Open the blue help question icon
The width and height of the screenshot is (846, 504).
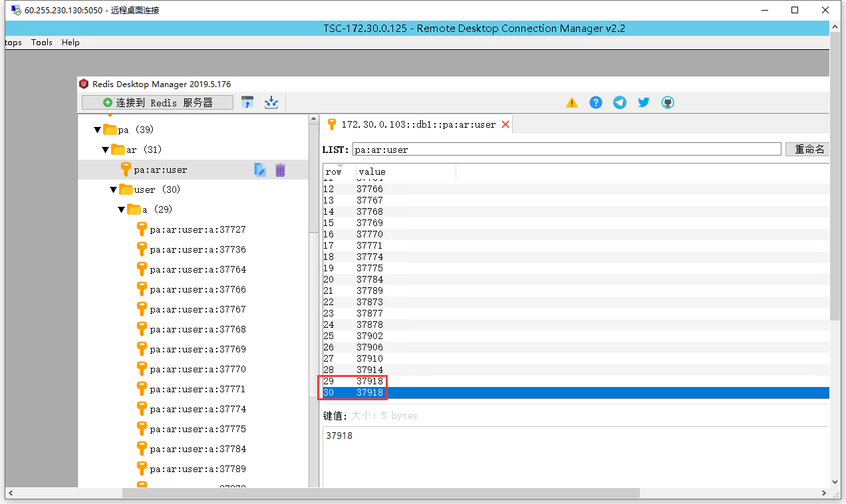(x=596, y=102)
